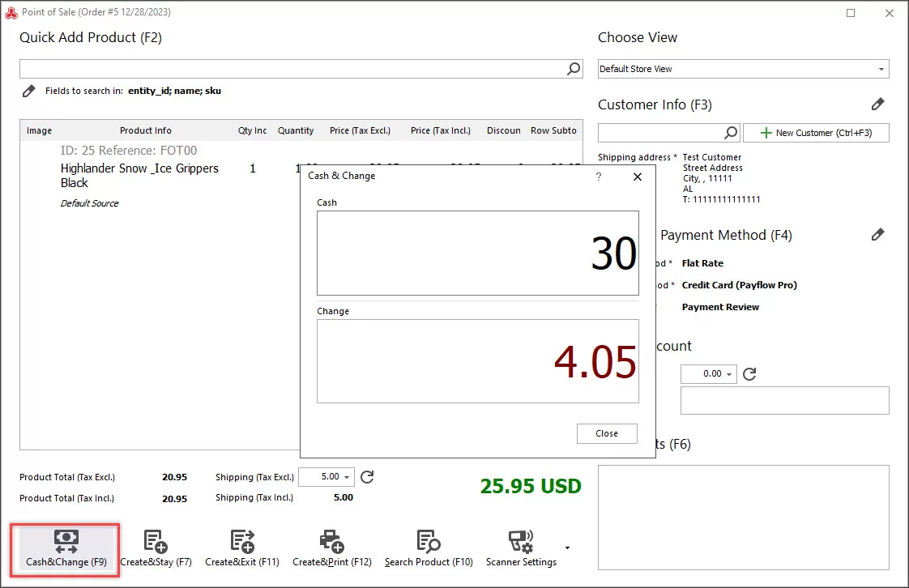Click the Flat Rate shipping method text

point(702,263)
